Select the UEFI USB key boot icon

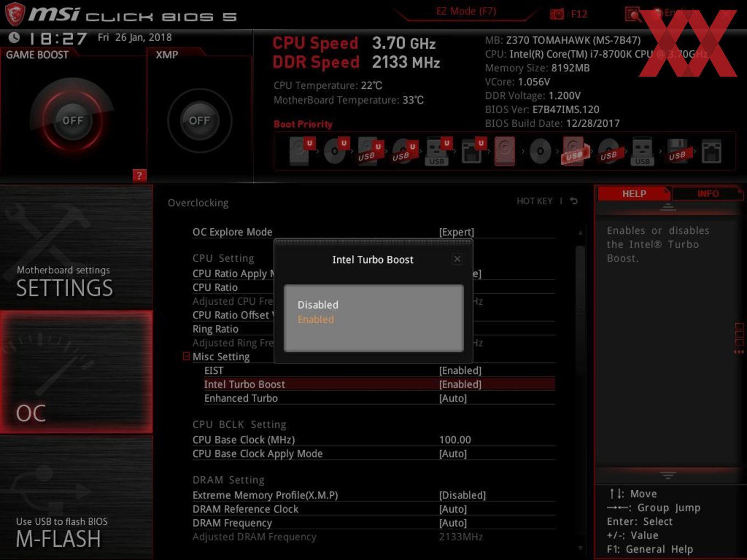pos(438,151)
